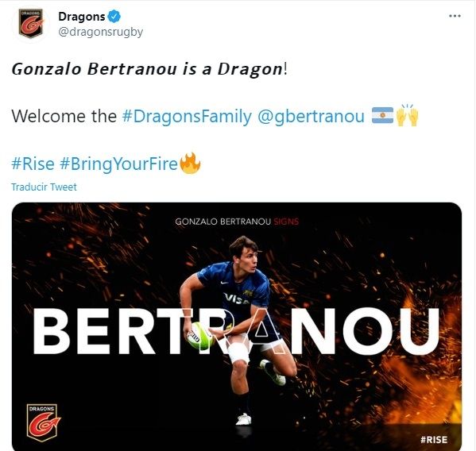The image size is (476, 451).
Task: Open the #BringYourFire hashtag
Action: tap(118, 164)
